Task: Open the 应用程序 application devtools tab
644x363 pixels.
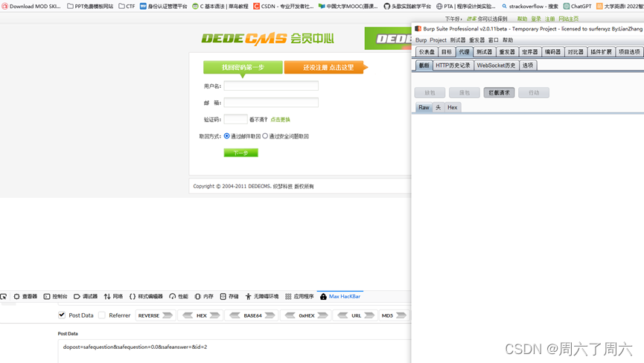Action: [x=299, y=296]
